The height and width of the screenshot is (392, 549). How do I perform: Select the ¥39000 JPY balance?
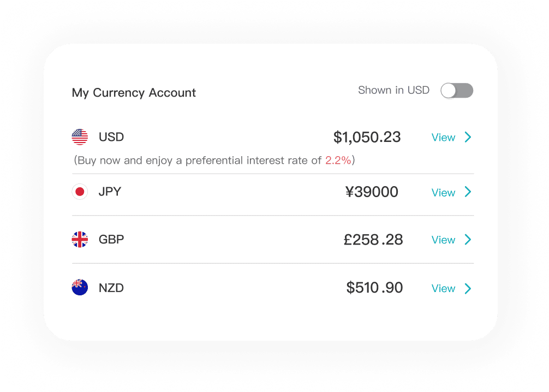pos(372,192)
